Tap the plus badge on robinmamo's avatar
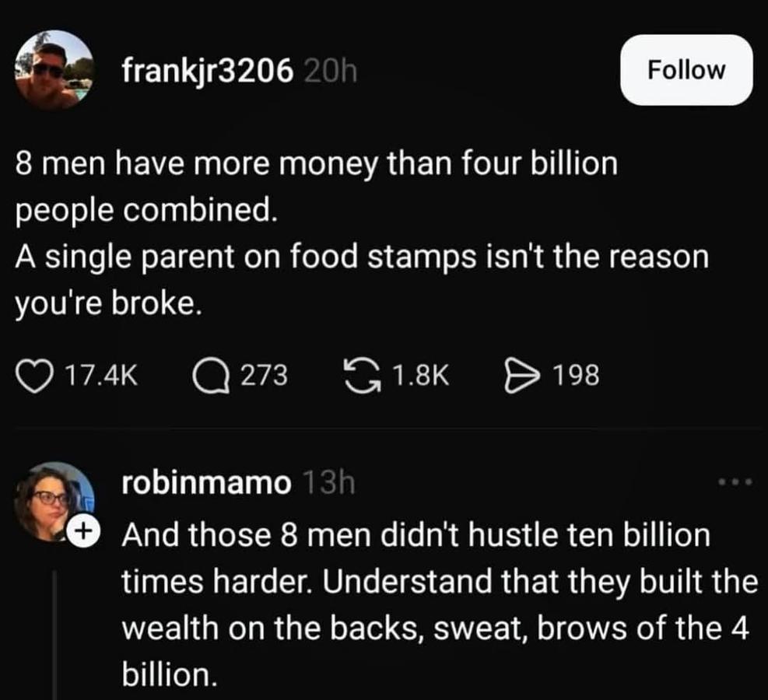Viewport: 768px width, 700px height. 82,532
